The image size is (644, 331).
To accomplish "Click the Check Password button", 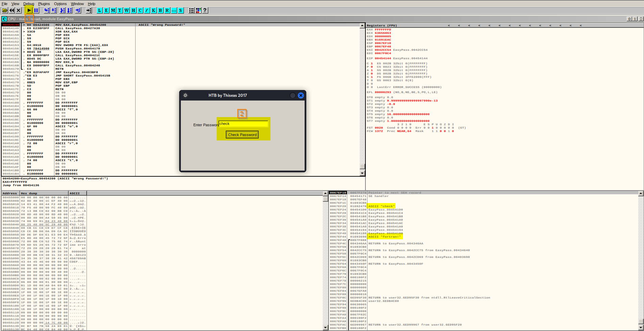I will (242, 135).
